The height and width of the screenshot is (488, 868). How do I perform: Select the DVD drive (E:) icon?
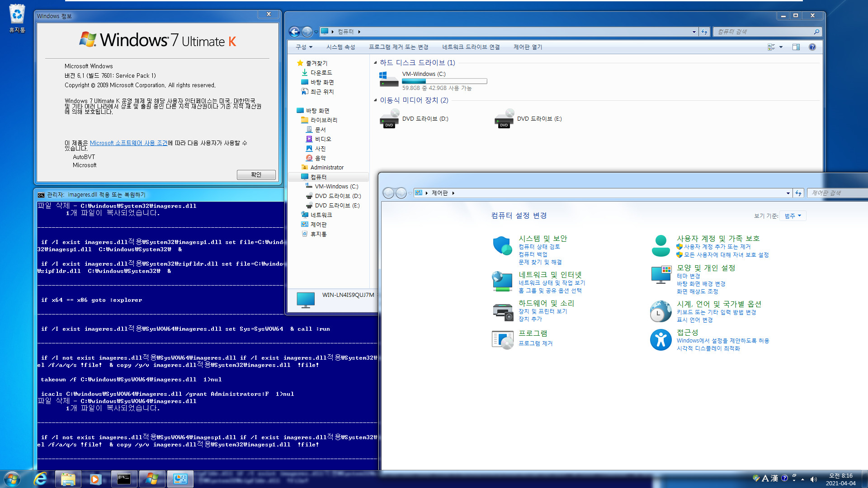coord(504,119)
